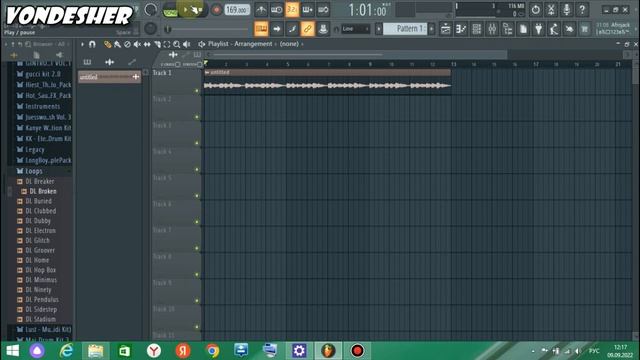Select the playlist delete tool
The image size is (640, 360).
pos(127,44)
